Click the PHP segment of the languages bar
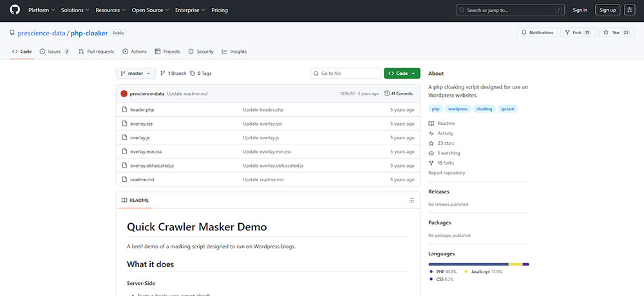Screen dimensions: 644x296 pyautogui.click(x=468, y=264)
